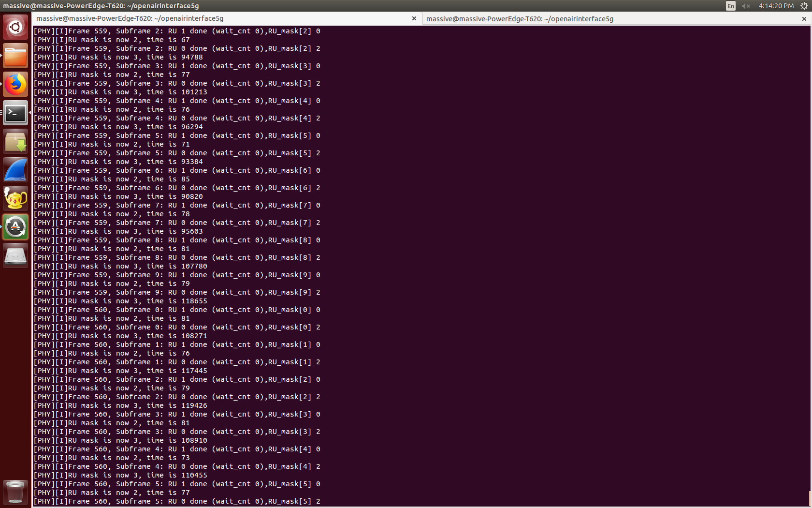Image resolution: width=812 pixels, height=508 pixels.
Task: Open the Trash in the launcher
Action: pos(15,492)
